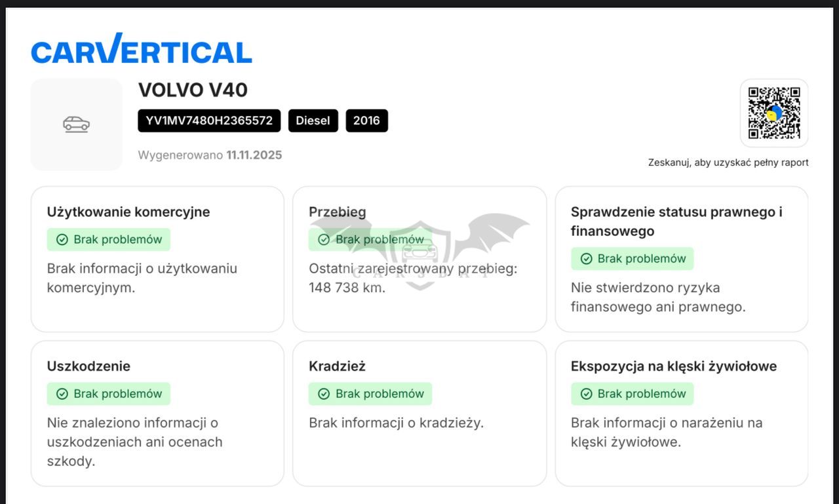The height and width of the screenshot is (504, 839).
Task: Click the QR code for full report
Action: [x=774, y=113]
